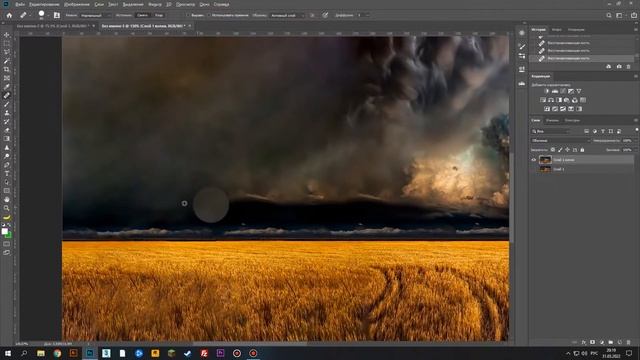The image size is (640, 360).
Task: Toggle lock position icon
Action: (x=567, y=150)
